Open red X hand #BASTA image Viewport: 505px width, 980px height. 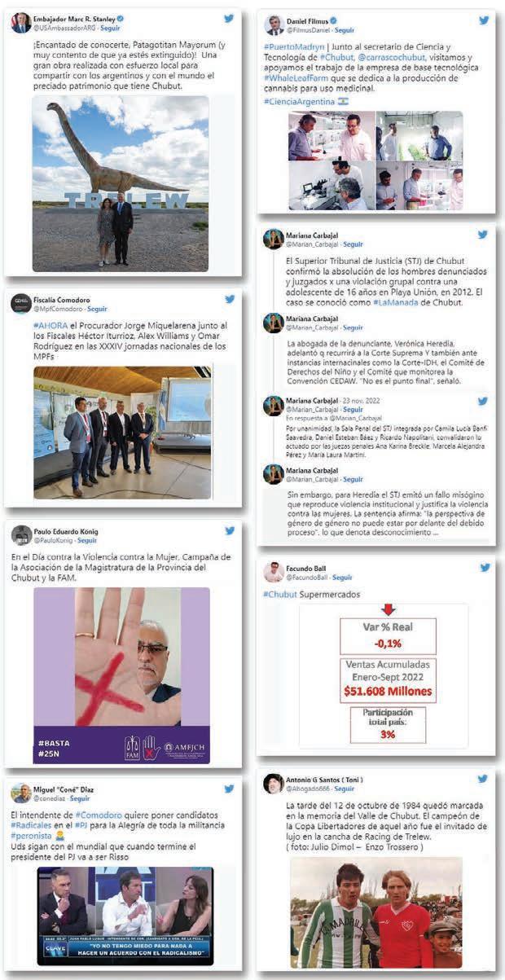click(x=121, y=675)
